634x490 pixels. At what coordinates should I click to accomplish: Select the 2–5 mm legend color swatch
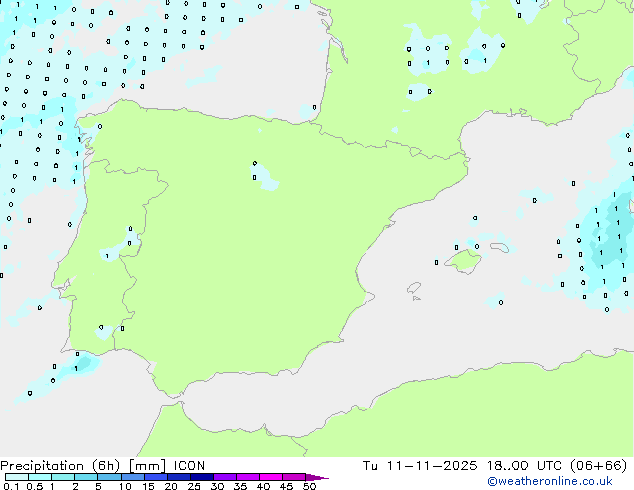tap(86, 477)
